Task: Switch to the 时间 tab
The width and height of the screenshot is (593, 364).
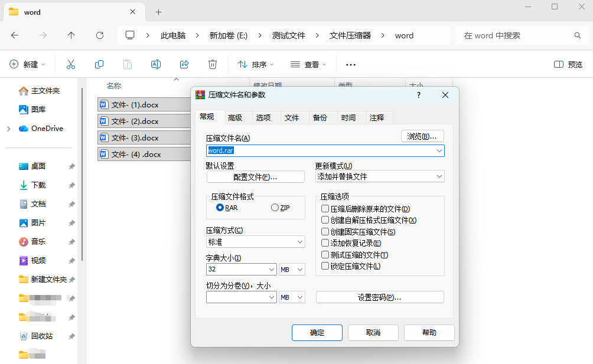Action: [x=348, y=118]
